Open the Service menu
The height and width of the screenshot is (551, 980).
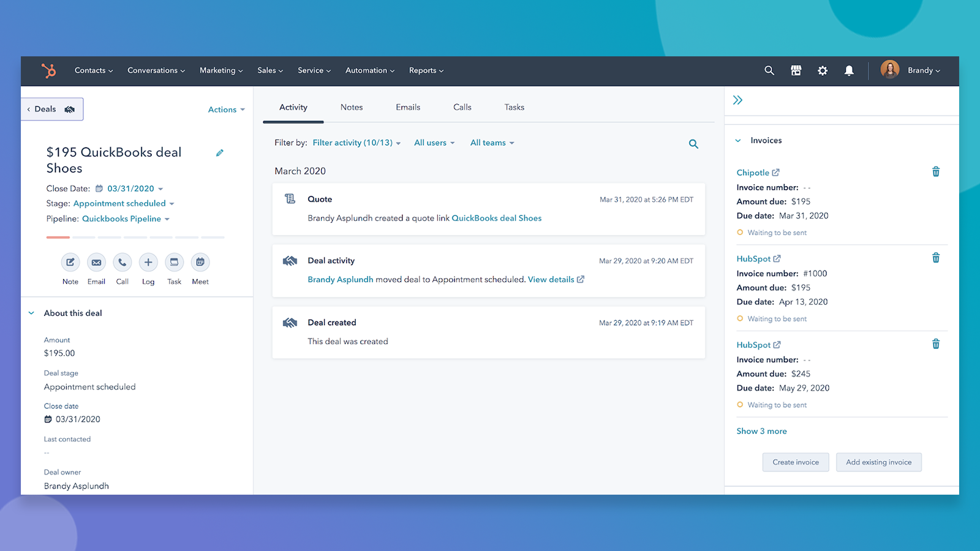pos(314,70)
